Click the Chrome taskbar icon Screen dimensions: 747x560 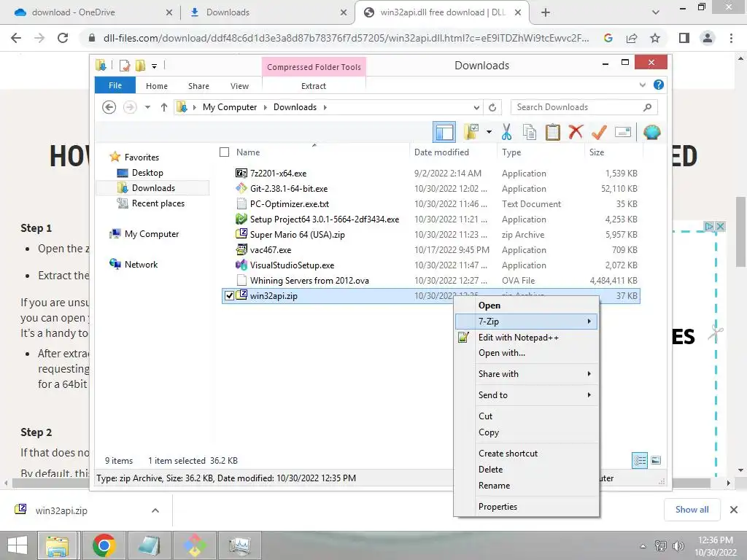click(x=104, y=545)
